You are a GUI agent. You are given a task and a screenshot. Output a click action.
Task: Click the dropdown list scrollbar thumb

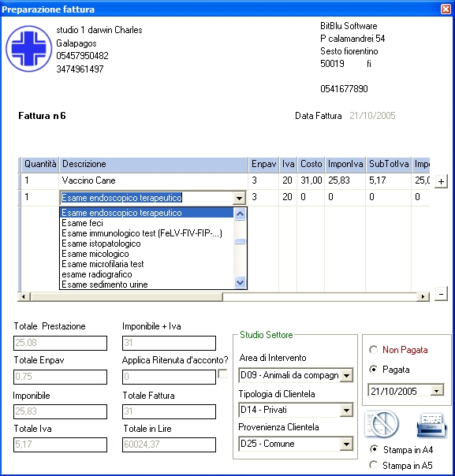240,242
